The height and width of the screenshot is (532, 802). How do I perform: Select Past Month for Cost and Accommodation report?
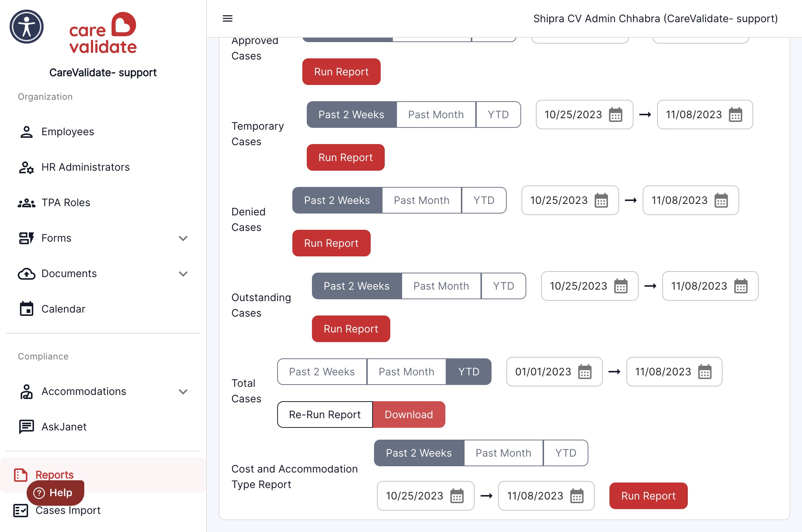[x=503, y=453]
